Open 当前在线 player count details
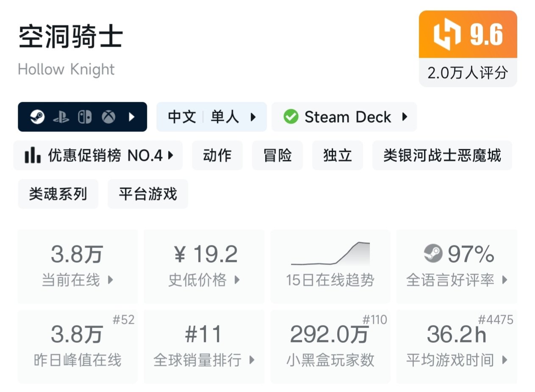 [x=78, y=266]
